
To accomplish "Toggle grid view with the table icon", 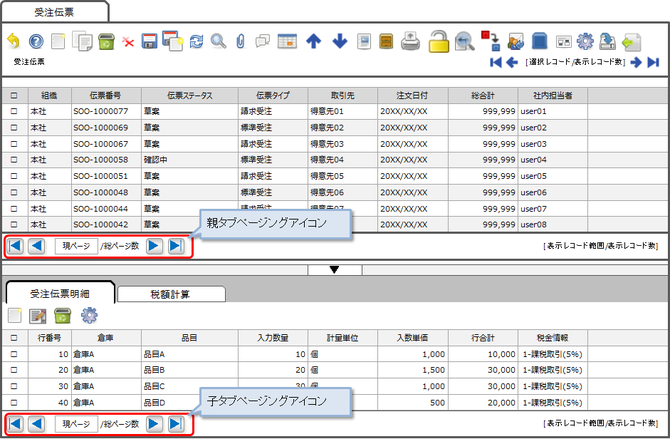I will (x=287, y=41).
